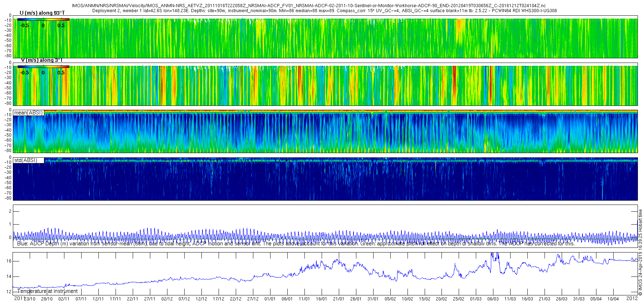Click the mean(ABSI) panel label

click(x=28, y=113)
